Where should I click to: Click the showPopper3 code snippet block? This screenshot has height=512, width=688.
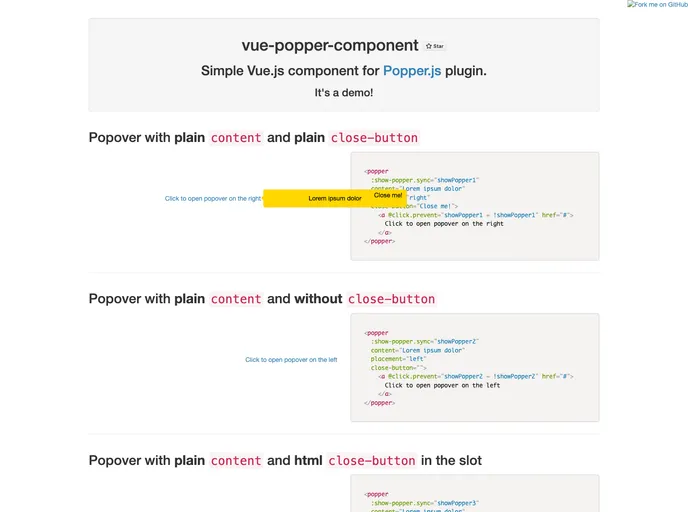click(475, 494)
